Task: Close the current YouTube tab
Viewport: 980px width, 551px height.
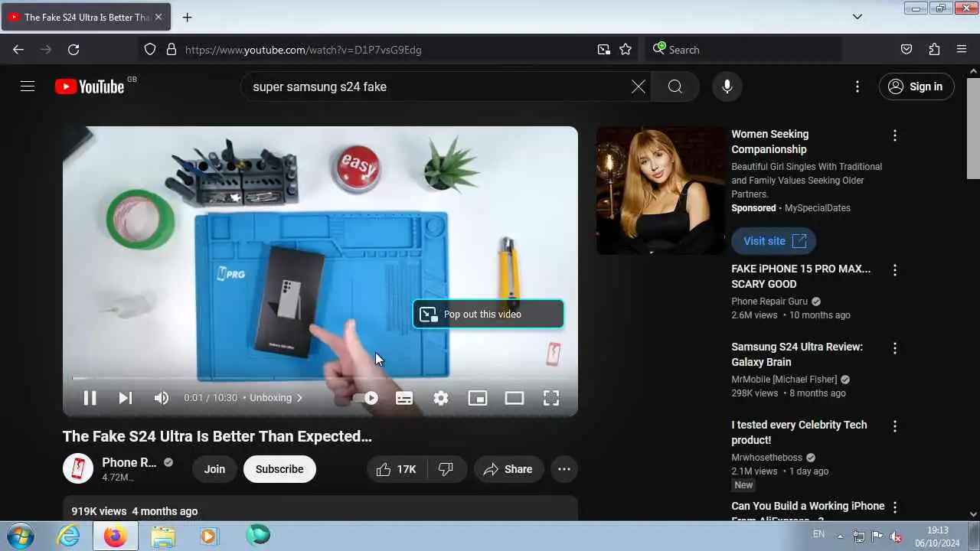Action: (x=158, y=17)
